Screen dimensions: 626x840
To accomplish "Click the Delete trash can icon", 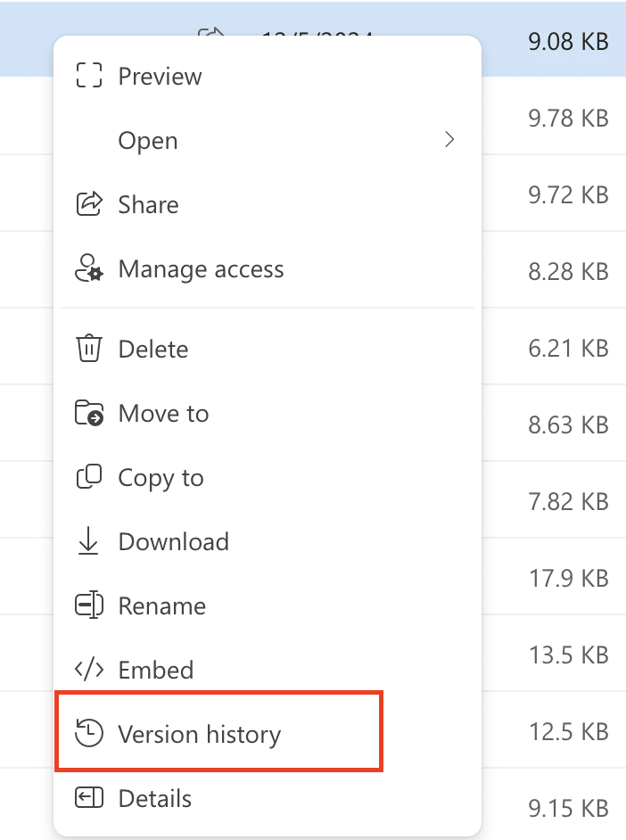I will pos(88,349).
